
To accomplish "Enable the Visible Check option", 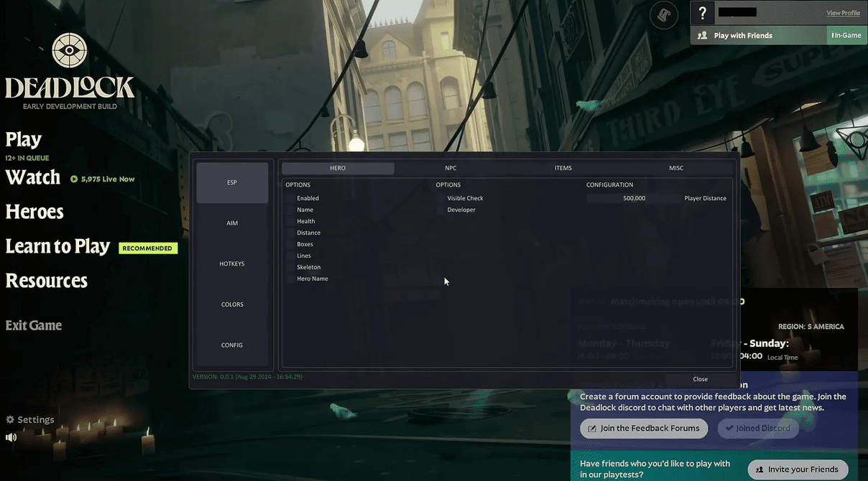I will (x=441, y=198).
